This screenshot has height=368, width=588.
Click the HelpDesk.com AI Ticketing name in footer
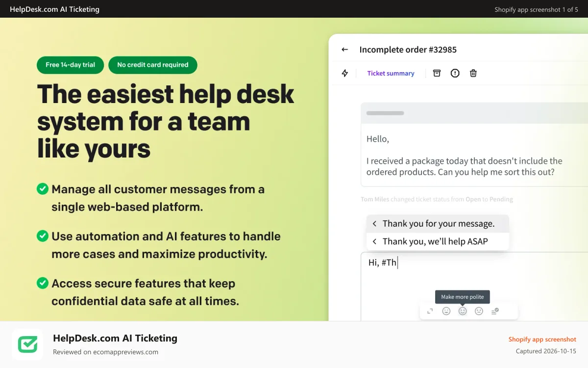coord(115,338)
